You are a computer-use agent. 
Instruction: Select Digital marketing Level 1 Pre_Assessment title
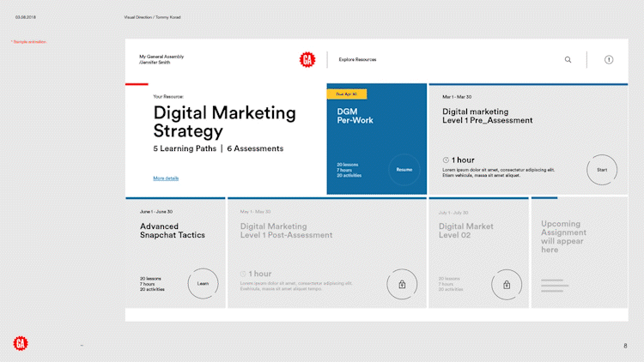[487, 116]
